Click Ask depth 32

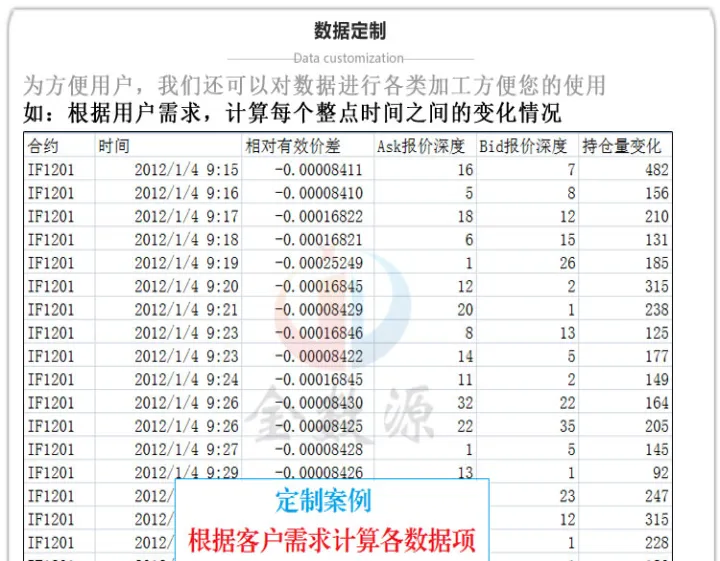tap(465, 403)
